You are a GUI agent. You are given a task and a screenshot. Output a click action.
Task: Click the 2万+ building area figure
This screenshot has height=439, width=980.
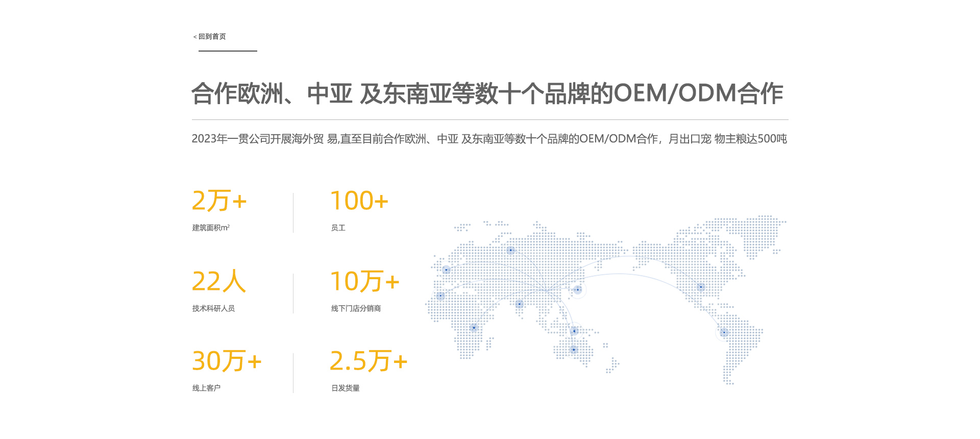[x=219, y=201]
